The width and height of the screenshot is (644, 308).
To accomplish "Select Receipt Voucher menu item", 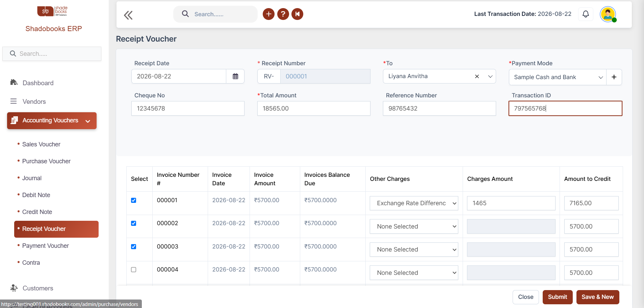I will click(56, 229).
